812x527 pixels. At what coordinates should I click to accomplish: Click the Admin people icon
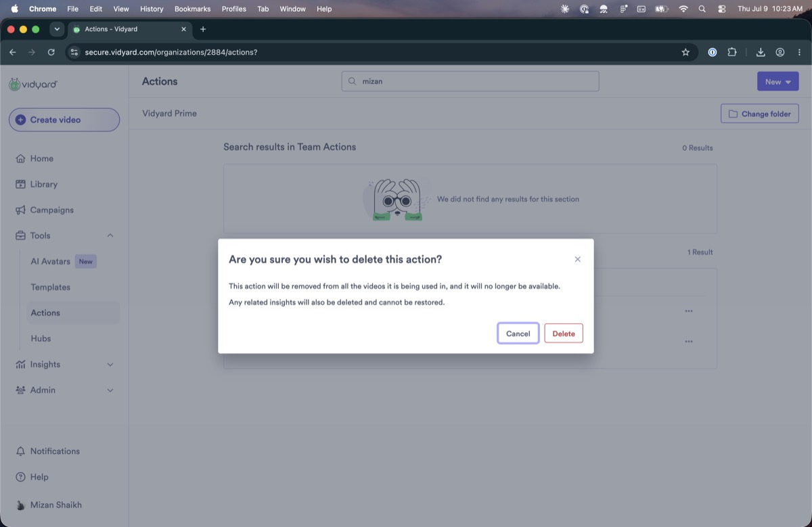20,390
